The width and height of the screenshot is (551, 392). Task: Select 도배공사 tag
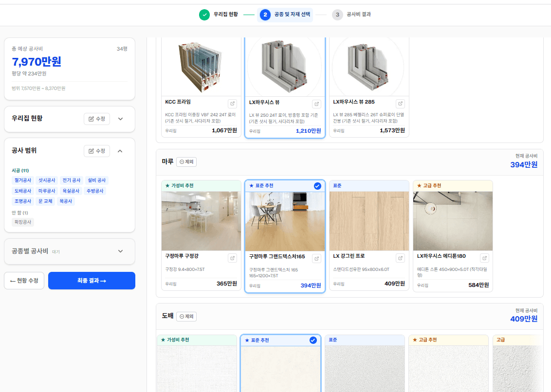coord(23,191)
